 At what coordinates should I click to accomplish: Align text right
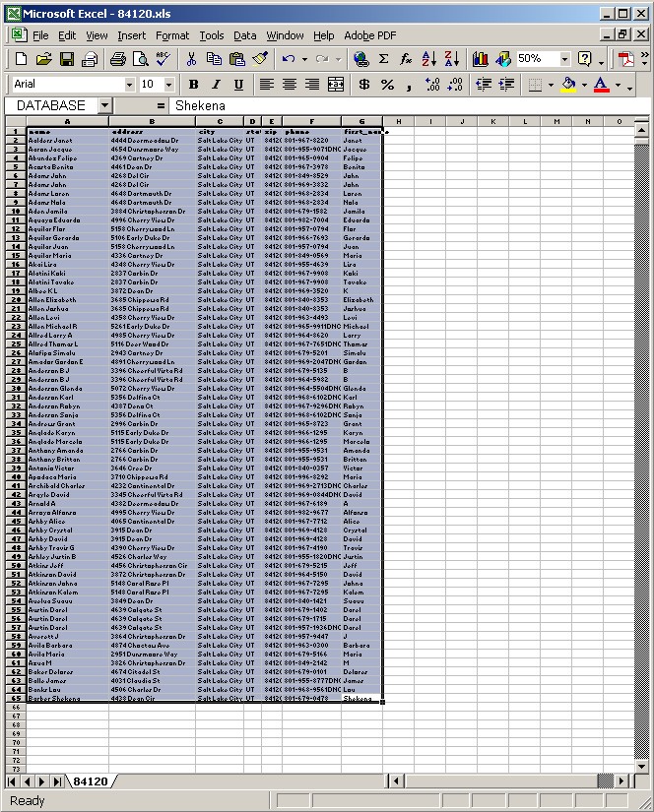[312, 85]
